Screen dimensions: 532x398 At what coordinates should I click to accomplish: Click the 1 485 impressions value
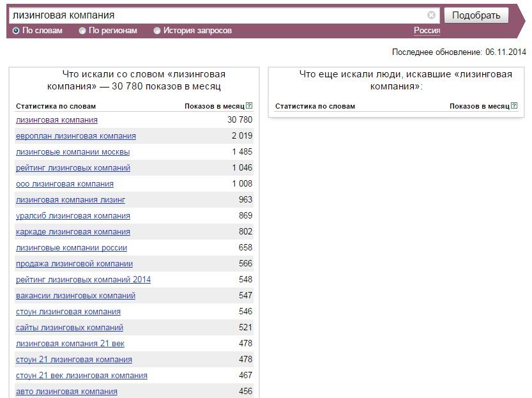pyautogui.click(x=242, y=151)
